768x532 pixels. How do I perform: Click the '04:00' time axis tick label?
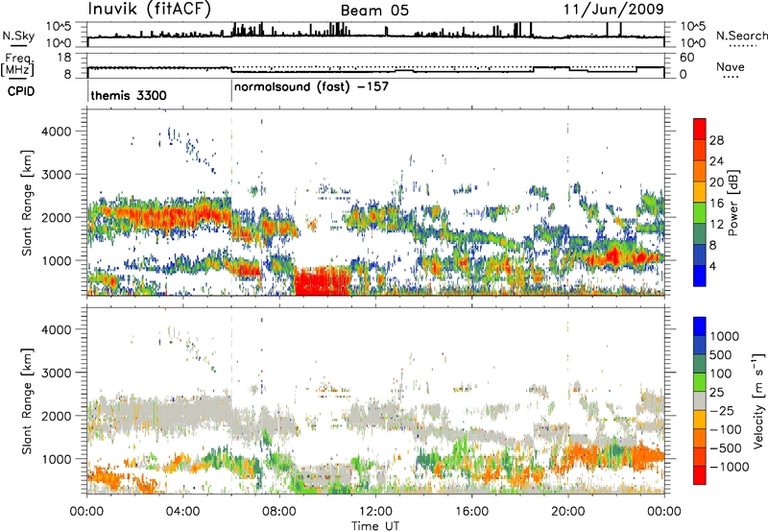(182, 512)
